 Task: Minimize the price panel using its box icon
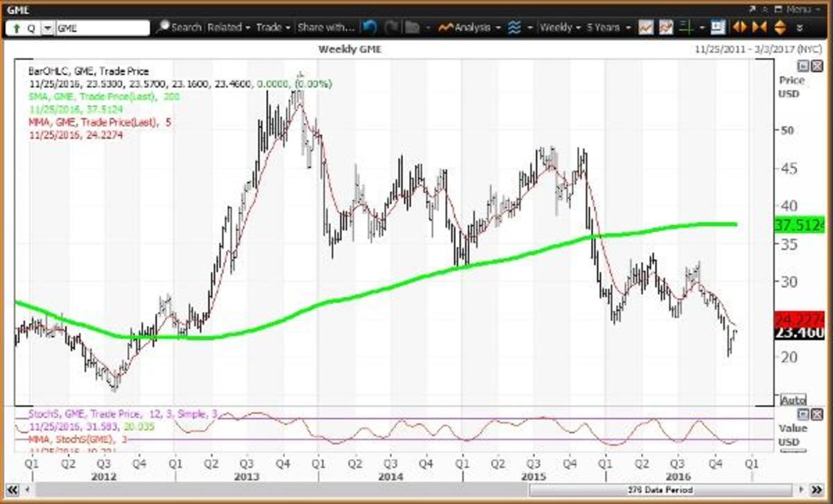[x=802, y=65]
